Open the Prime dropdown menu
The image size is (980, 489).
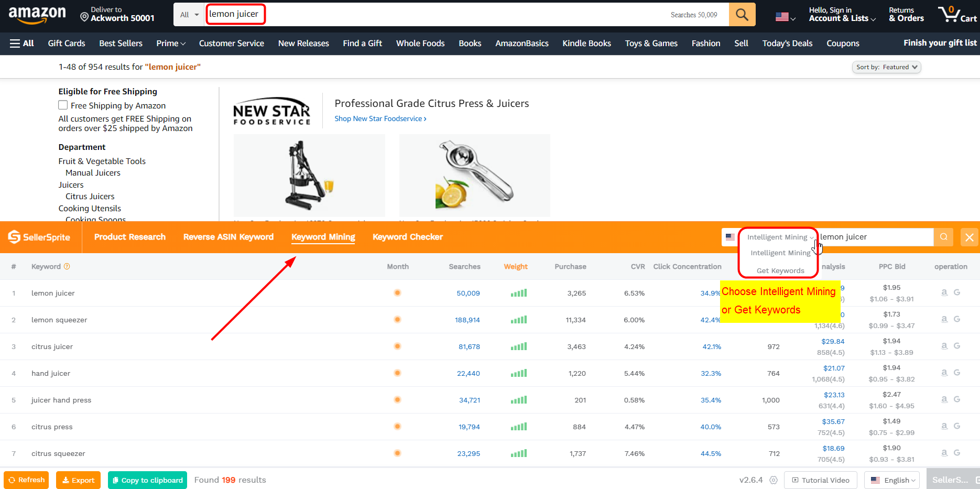(x=171, y=44)
